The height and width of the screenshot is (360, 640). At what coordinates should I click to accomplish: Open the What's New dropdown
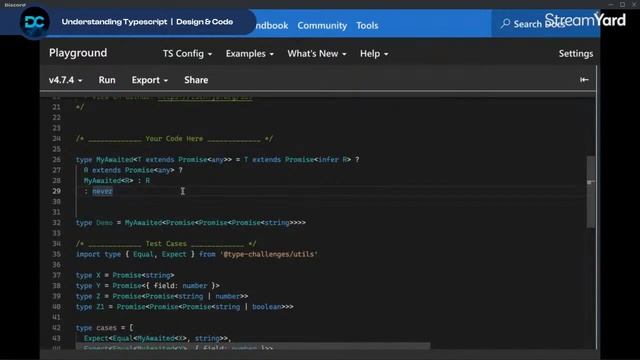click(317, 53)
